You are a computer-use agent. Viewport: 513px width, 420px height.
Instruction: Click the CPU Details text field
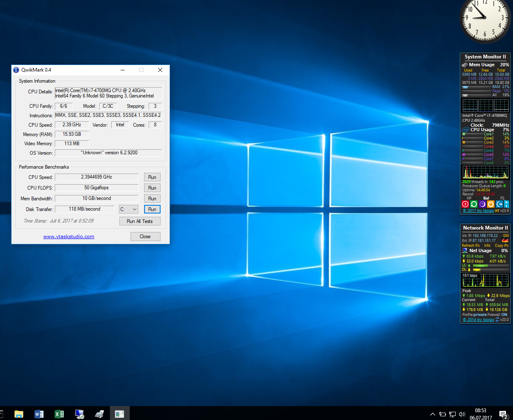[108, 93]
